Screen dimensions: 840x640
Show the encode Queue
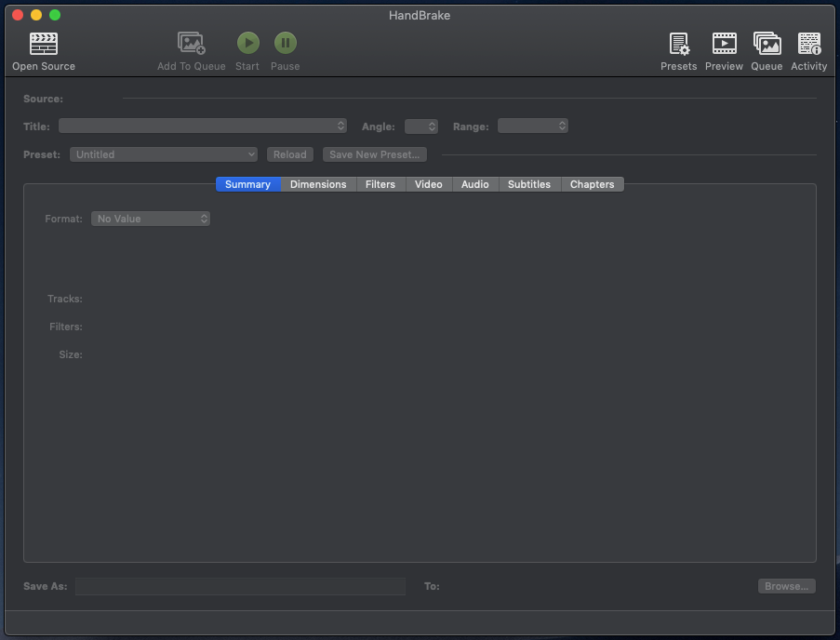[x=766, y=48]
